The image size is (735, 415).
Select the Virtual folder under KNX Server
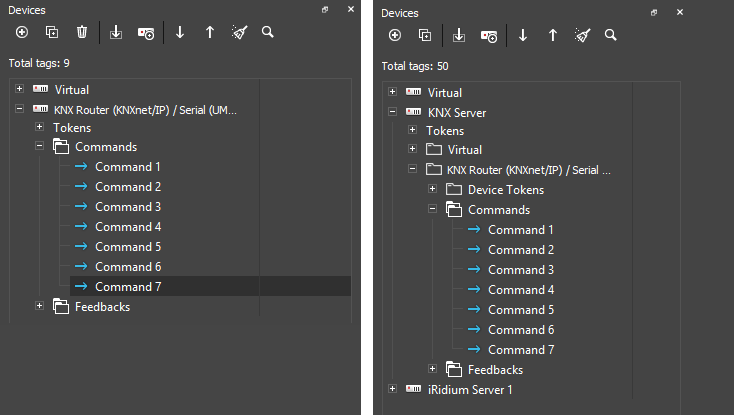[464, 150]
